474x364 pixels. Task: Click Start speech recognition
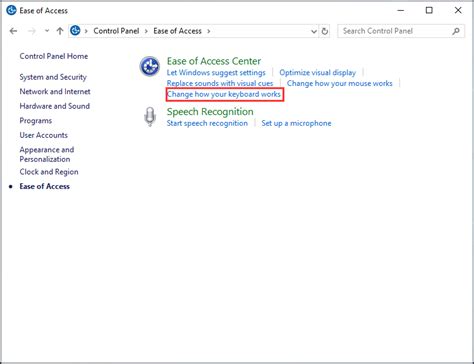[207, 123]
